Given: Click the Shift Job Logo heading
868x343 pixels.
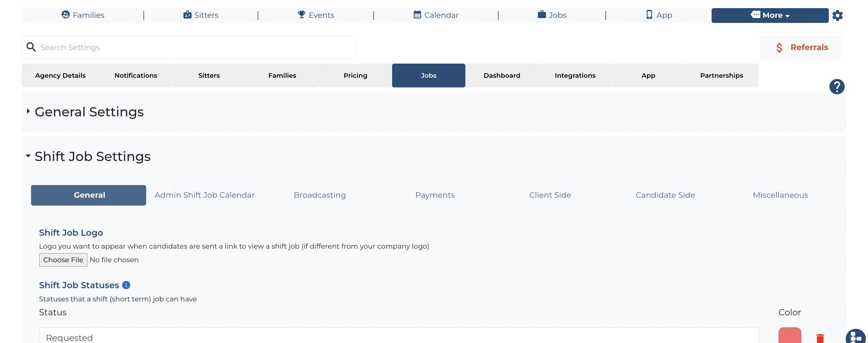Looking at the screenshot, I should click(71, 232).
